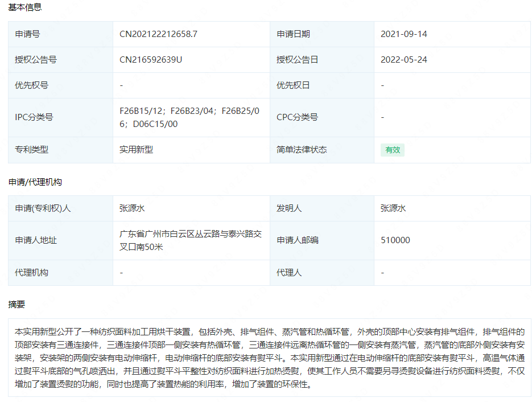This screenshot has height=402, width=532.
Task: Click the 申请人地址 label
Action: tap(36, 240)
